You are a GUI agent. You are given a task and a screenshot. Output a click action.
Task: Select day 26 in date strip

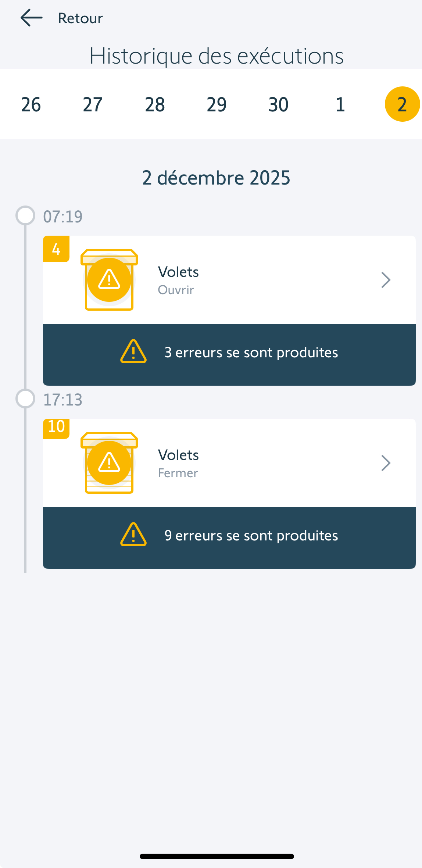[x=31, y=104]
